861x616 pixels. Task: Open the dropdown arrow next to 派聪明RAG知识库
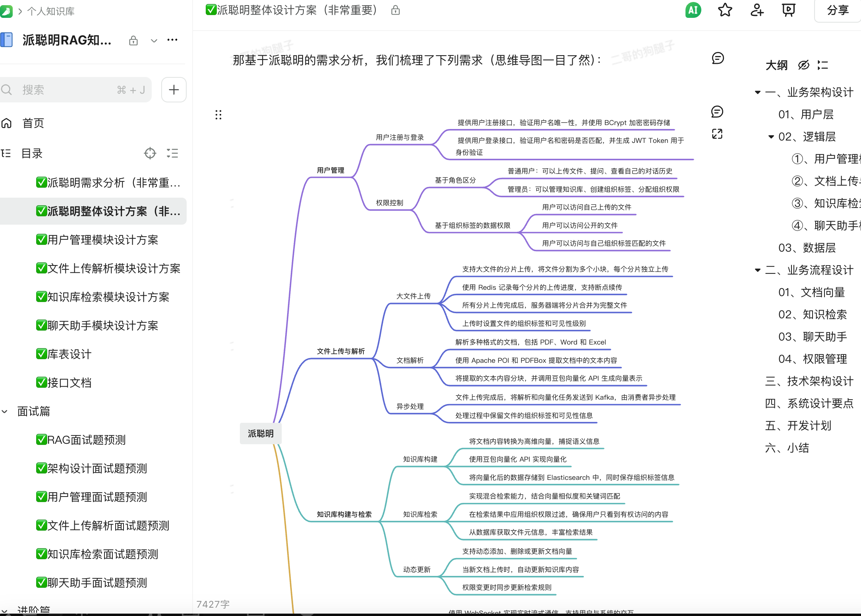point(154,40)
